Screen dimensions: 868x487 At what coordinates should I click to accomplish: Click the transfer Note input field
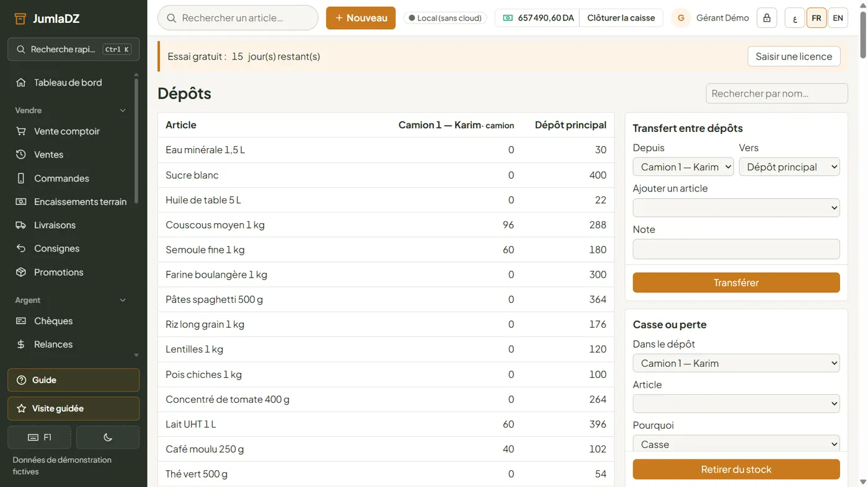coord(737,249)
